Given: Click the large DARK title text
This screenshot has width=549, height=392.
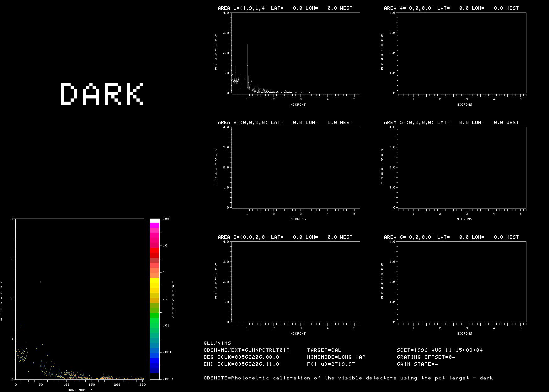Looking at the screenshot, I should point(102,93).
